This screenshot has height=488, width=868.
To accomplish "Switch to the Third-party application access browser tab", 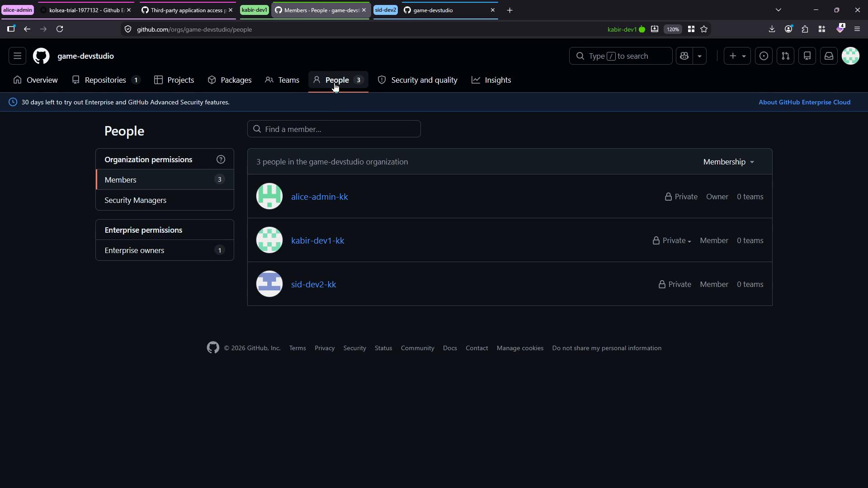I will click(187, 10).
